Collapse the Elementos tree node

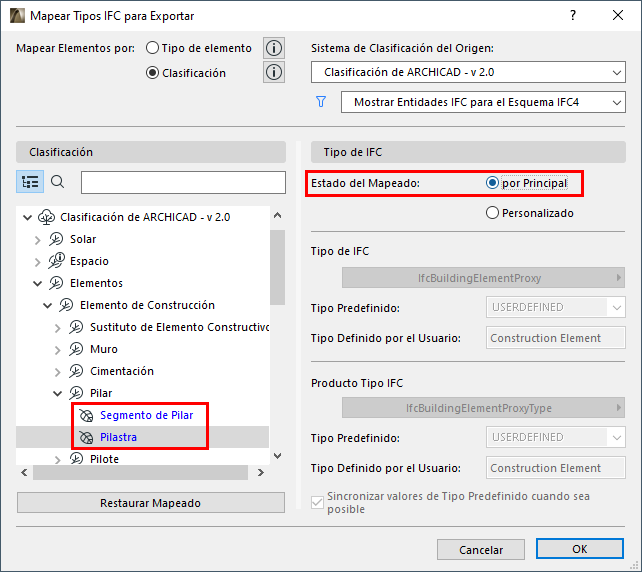[38, 283]
